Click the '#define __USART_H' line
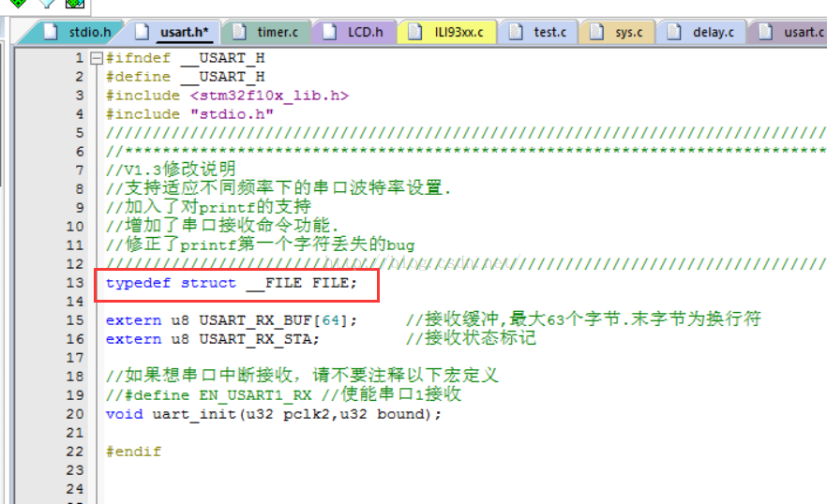Screen dimensions: 827x504 pyautogui.click(x=185, y=77)
